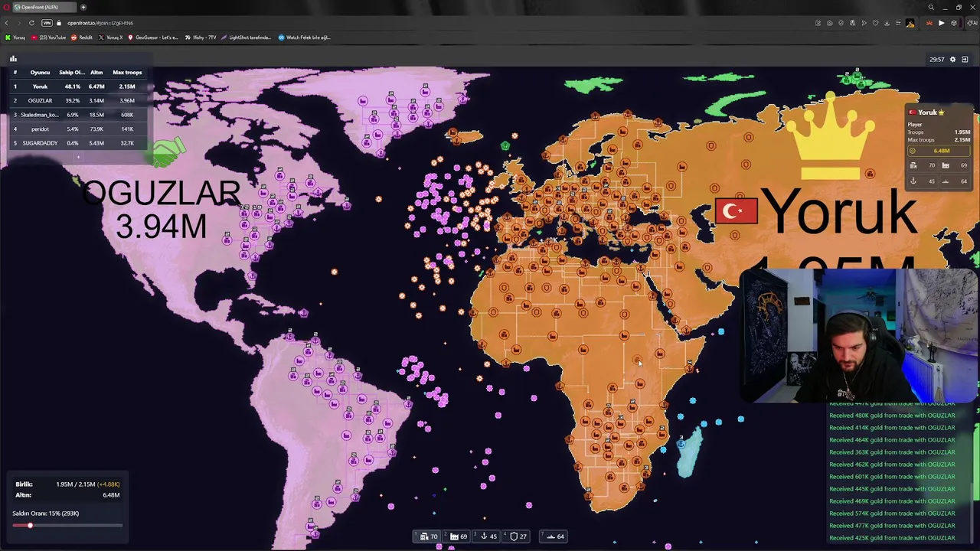Viewport: 980px width, 551px height.
Task: Open the Reddit bookmark
Action: pyautogui.click(x=82, y=37)
